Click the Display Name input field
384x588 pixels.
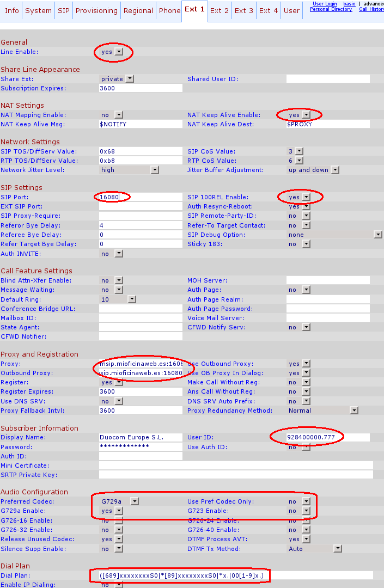[x=140, y=438]
